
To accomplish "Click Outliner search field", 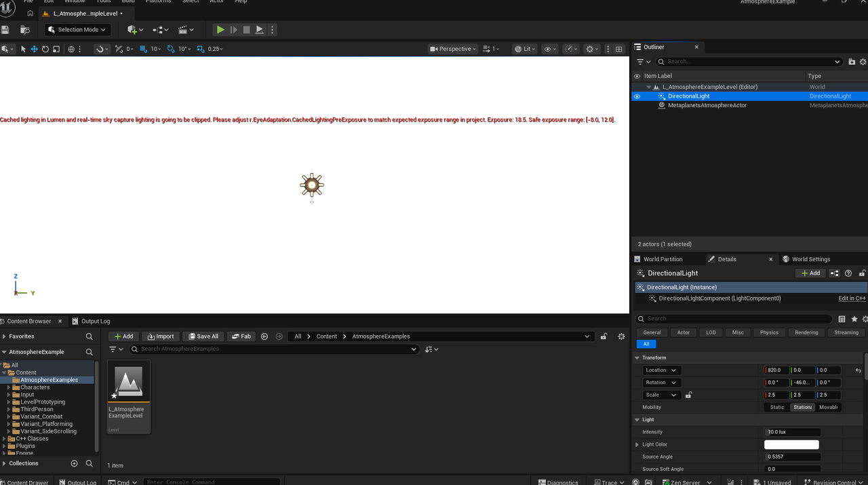I will tap(749, 62).
